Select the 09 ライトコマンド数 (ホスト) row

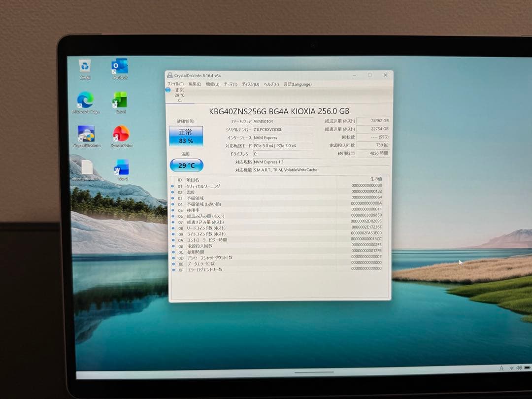pos(279,234)
